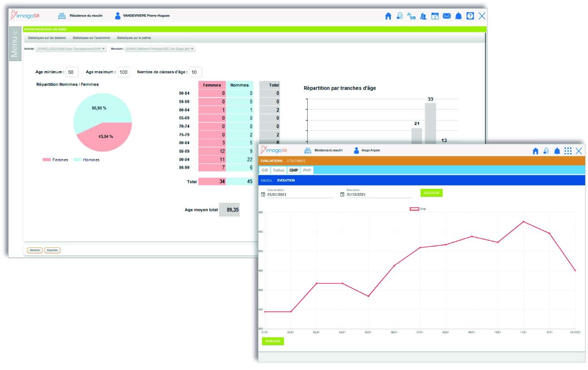This screenshot has height=370, width=588.
Task: Open MySR icon in back window
Action: [x=411, y=16]
